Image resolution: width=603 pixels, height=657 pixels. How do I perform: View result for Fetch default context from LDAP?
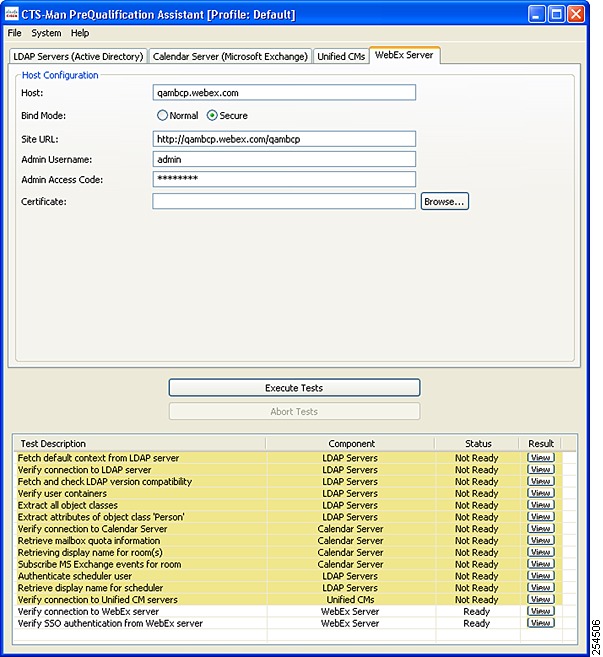tap(541, 458)
